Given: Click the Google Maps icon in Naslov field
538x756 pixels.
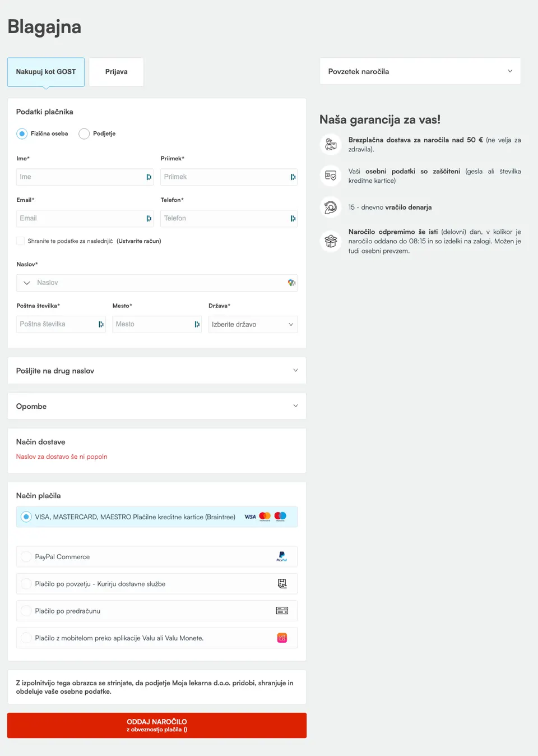Looking at the screenshot, I should click(x=291, y=283).
